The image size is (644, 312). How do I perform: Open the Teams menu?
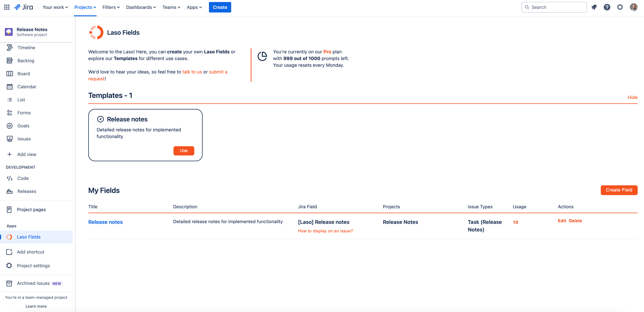pyautogui.click(x=171, y=7)
